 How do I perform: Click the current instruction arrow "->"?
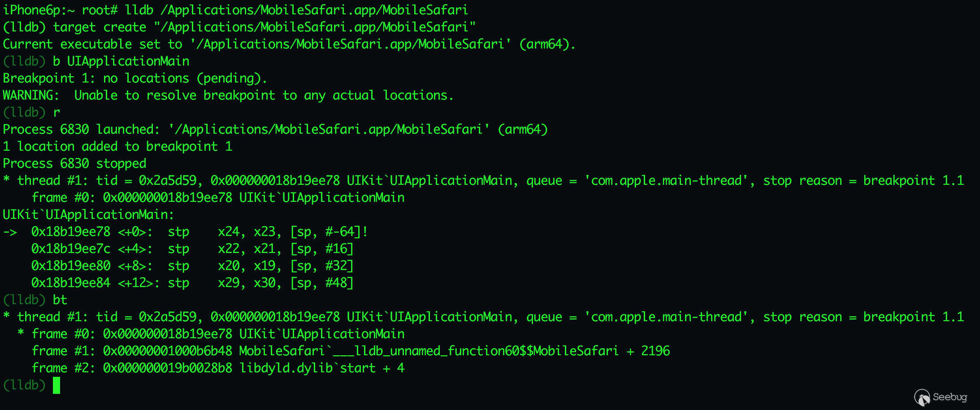[x=10, y=232]
